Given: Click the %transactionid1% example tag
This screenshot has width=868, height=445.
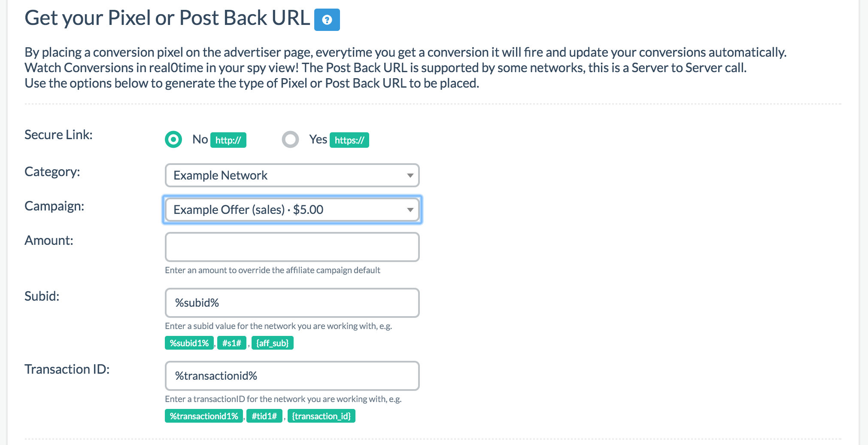Looking at the screenshot, I should coord(204,416).
